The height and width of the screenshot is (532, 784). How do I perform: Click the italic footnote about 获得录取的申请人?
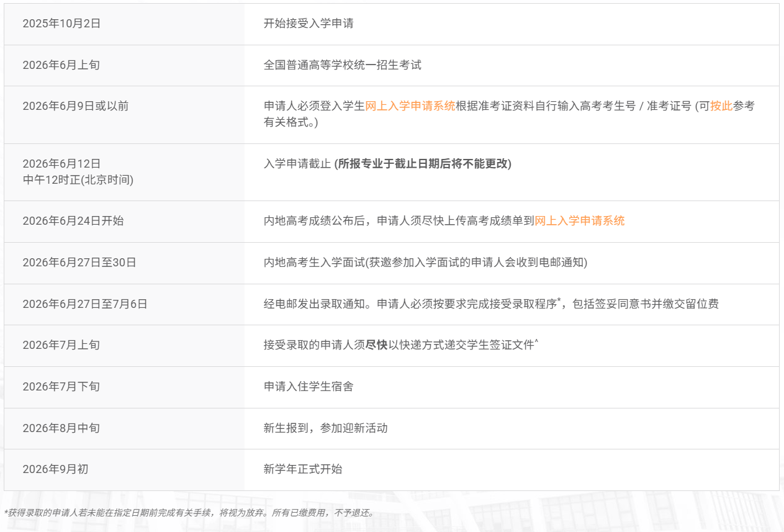[189, 513]
